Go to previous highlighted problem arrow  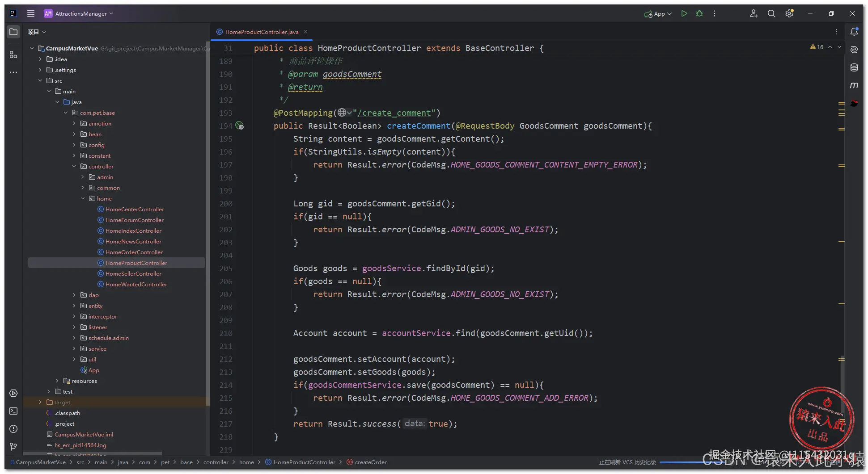830,47
